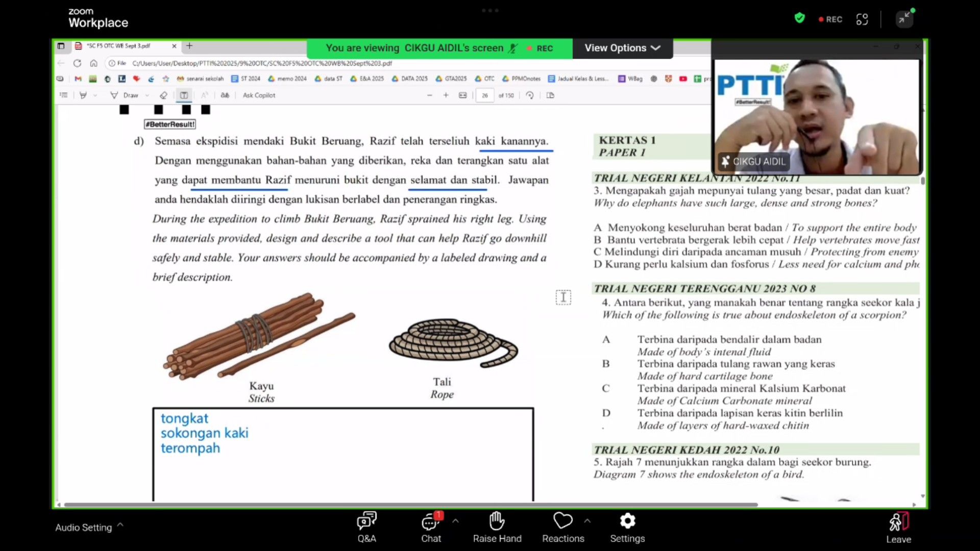Toggle the PDF table of contents icon

(63, 95)
